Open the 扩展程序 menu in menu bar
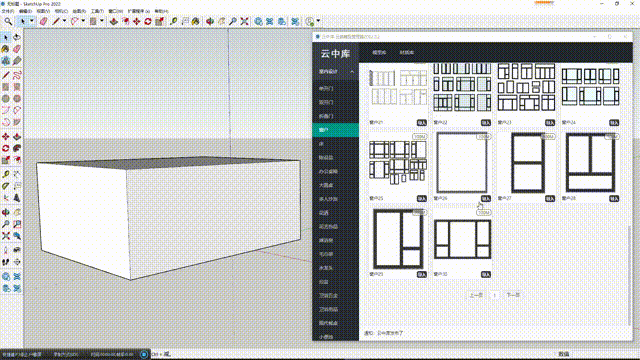The height and width of the screenshot is (360, 640). tap(139, 11)
